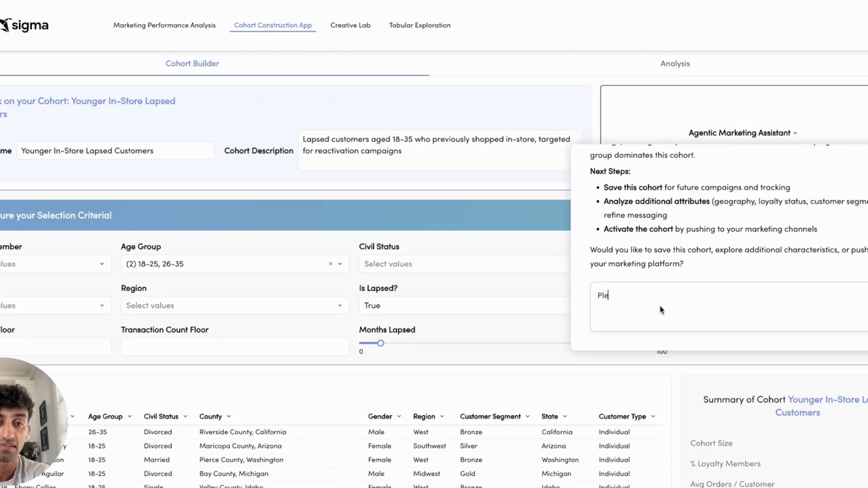868x488 pixels.
Task: Open Customer Type column menu
Action: click(653, 417)
